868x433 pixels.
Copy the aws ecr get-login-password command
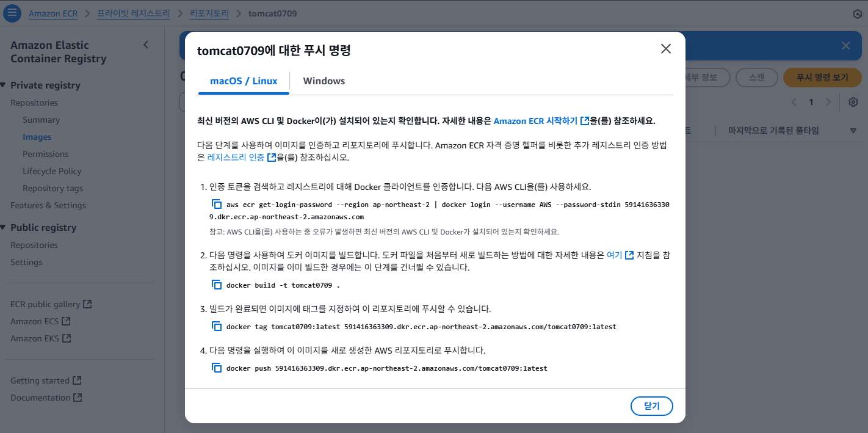coord(217,205)
